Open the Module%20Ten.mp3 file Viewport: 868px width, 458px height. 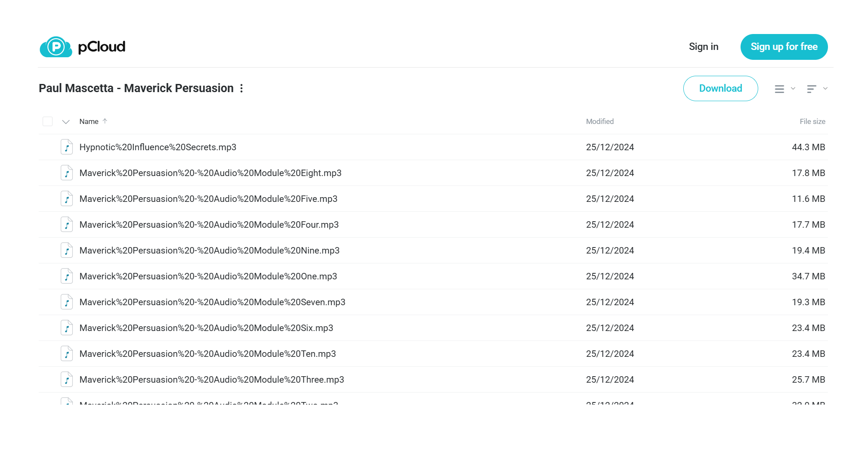208,354
